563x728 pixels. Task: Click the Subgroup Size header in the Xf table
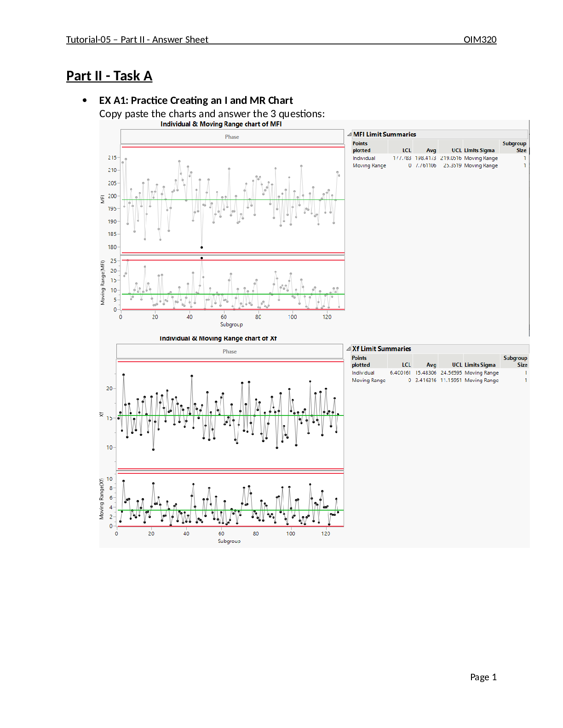point(515,361)
